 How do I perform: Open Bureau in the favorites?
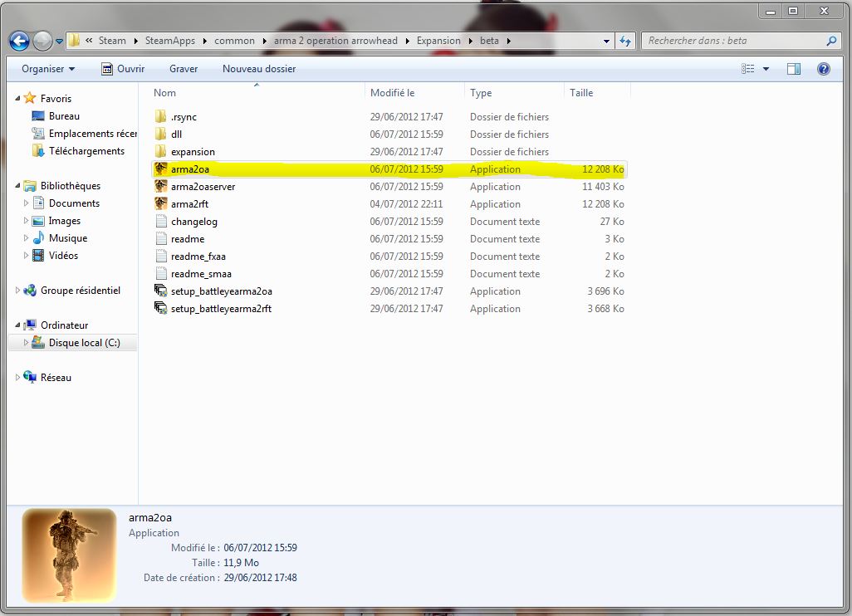pos(64,115)
